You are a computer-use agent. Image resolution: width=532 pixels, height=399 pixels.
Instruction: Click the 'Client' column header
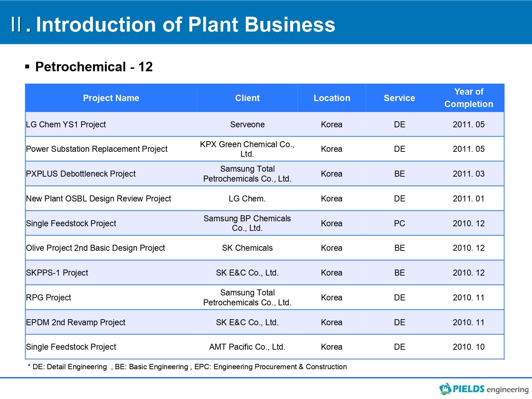coord(247,98)
